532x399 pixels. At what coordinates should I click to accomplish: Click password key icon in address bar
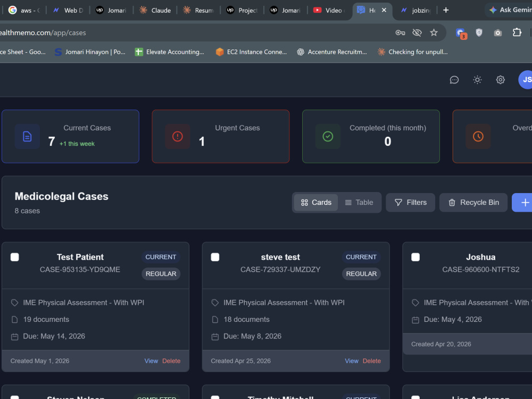point(400,32)
